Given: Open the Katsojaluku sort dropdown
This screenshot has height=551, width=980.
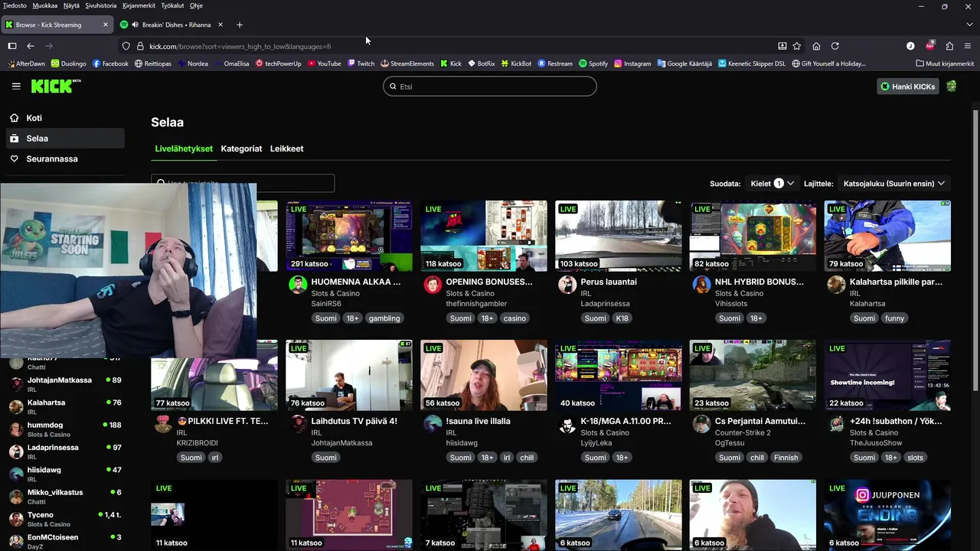Looking at the screenshot, I should [x=894, y=184].
